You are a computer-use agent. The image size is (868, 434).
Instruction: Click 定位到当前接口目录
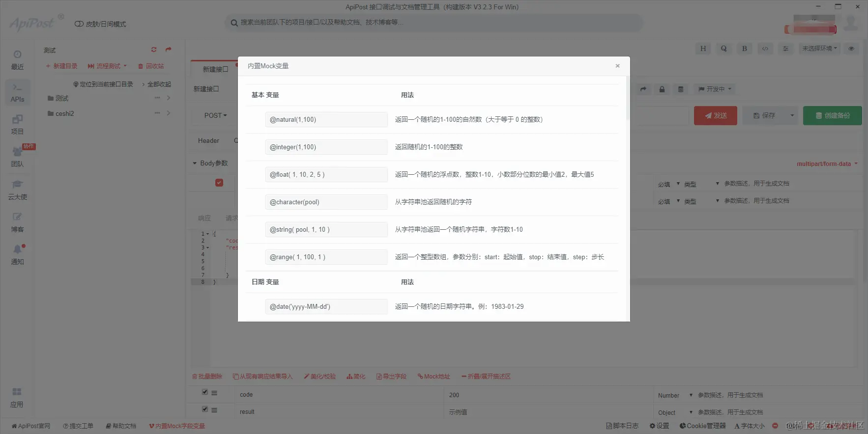point(103,84)
